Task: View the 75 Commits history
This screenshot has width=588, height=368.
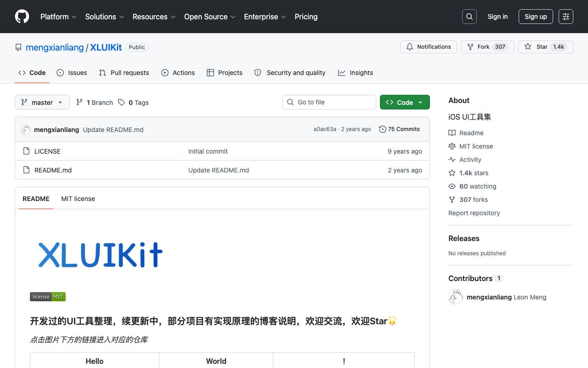Action: coord(399,129)
